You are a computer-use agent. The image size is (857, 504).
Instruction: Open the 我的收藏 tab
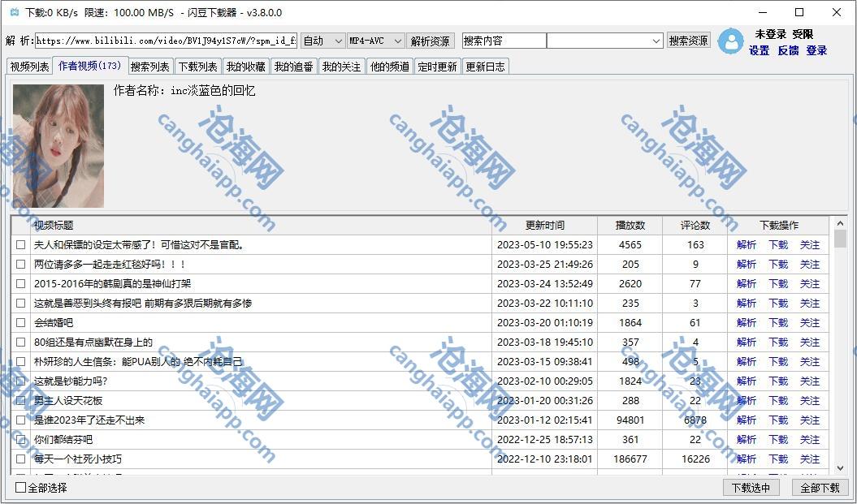click(x=245, y=67)
